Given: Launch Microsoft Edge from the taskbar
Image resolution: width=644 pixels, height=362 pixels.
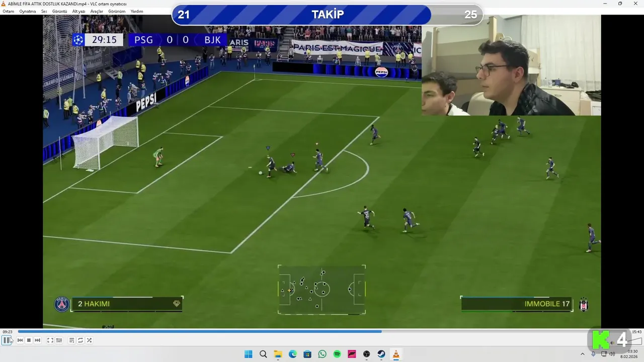Looking at the screenshot, I should (293, 354).
